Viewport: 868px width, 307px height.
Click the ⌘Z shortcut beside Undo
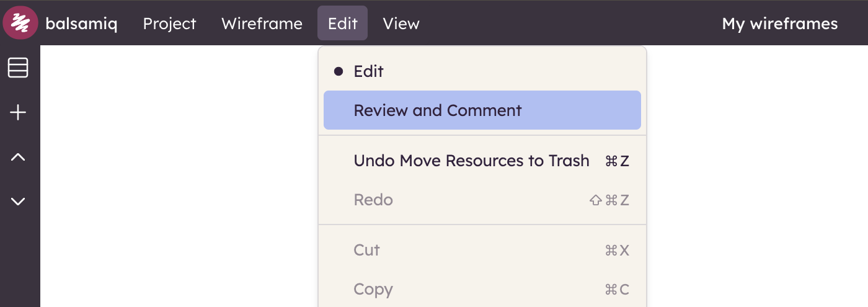click(x=617, y=161)
